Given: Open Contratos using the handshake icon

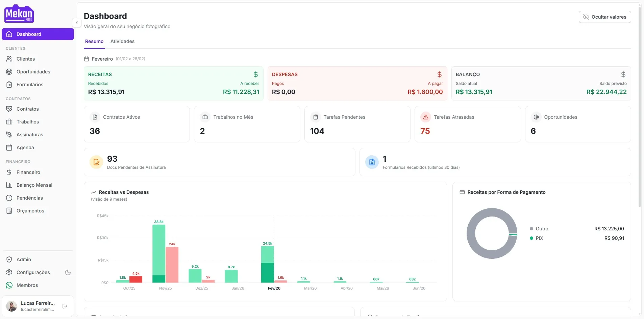Looking at the screenshot, I should pos(9,109).
